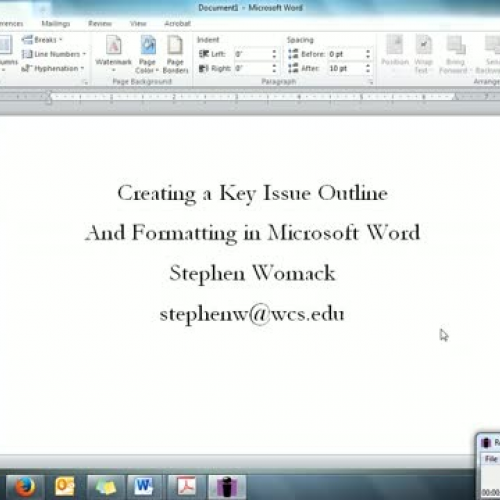The width and height of the screenshot is (500, 500).
Task: Click the Hyphenation icon
Action: click(x=27, y=68)
